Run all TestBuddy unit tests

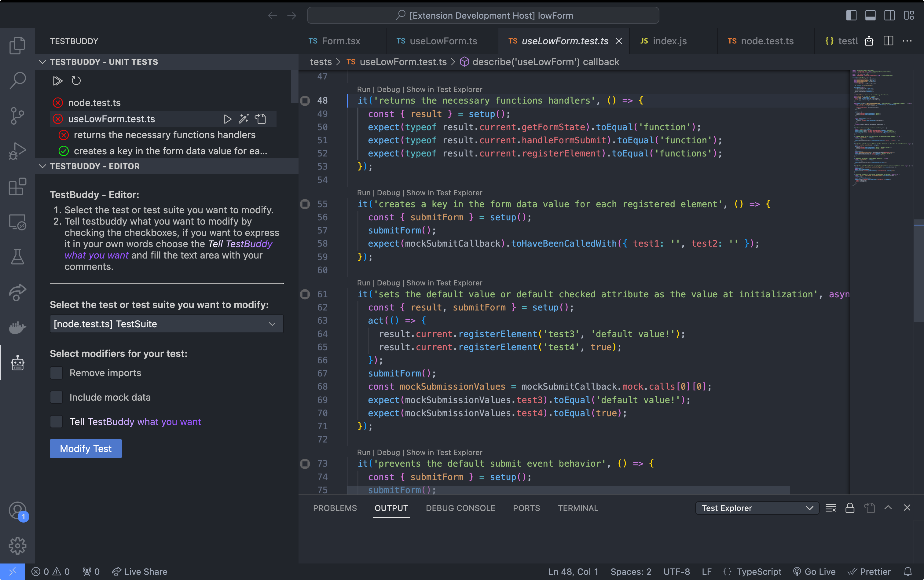point(57,81)
